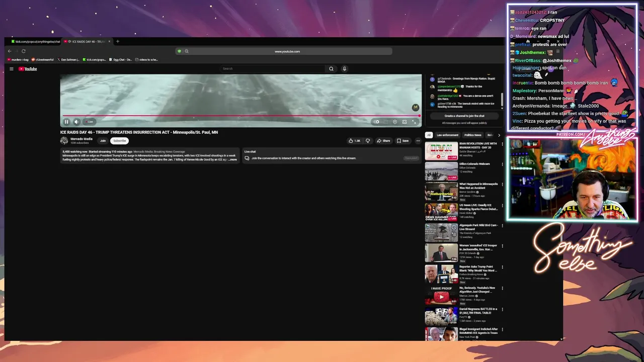
Task: Click Mercado Media channel name
Action: pyautogui.click(x=81, y=139)
